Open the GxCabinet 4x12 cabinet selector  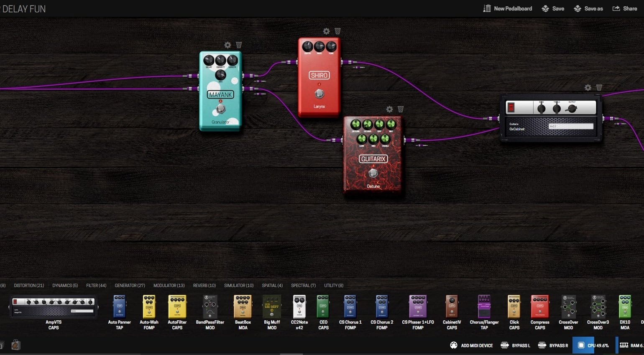click(x=570, y=126)
